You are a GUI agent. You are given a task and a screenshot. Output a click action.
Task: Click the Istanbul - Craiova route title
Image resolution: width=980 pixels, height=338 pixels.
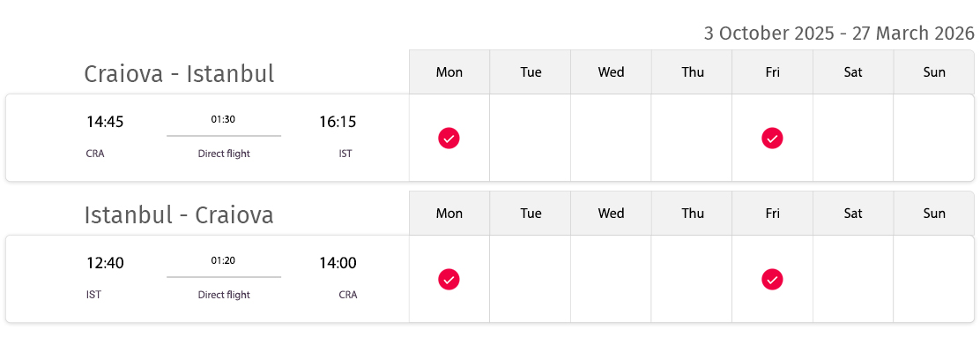[179, 215]
